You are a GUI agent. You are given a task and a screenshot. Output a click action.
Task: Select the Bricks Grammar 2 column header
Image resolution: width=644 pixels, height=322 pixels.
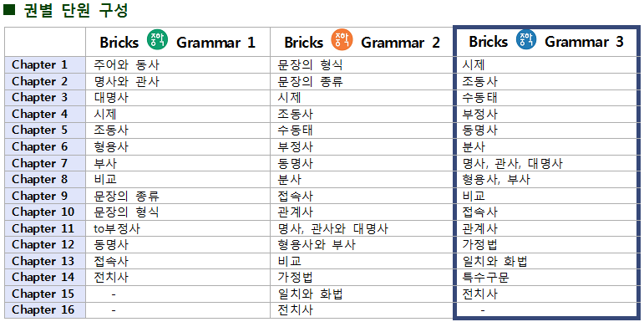363,42
